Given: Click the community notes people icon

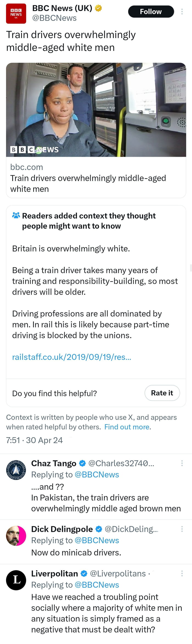Looking at the screenshot, I should click(16, 215).
